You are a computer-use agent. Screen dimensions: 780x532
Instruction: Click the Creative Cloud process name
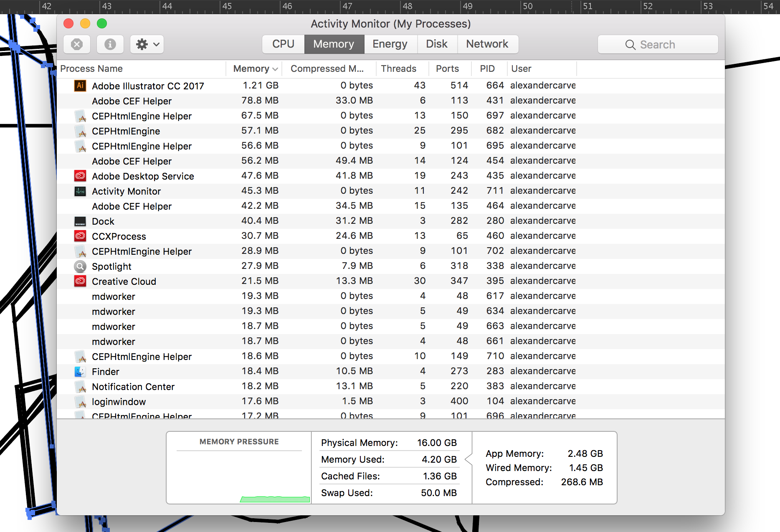pyautogui.click(x=124, y=281)
